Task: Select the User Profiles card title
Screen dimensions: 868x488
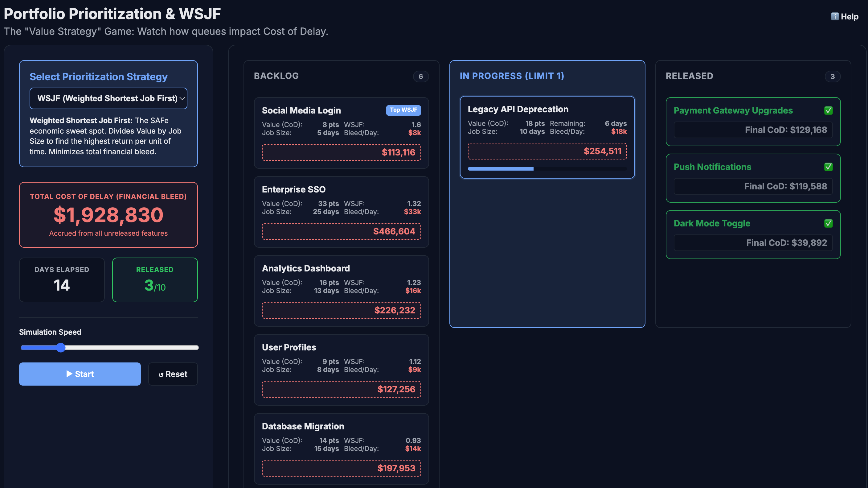Action: 289,347
